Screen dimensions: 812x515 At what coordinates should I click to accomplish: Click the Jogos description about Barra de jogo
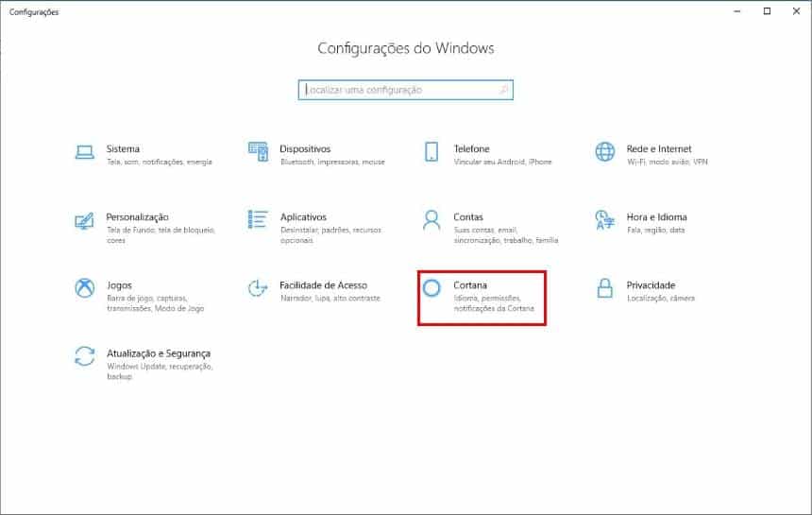[156, 303]
